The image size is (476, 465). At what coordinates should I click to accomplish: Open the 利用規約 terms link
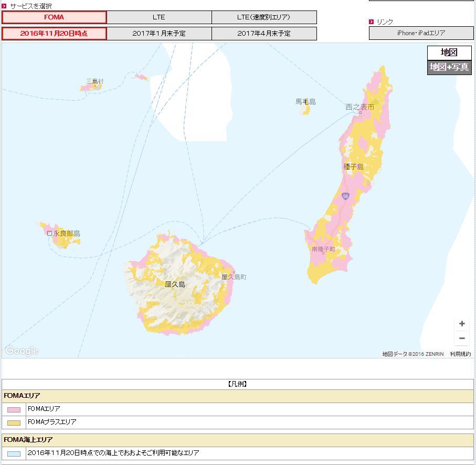(x=460, y=354)
